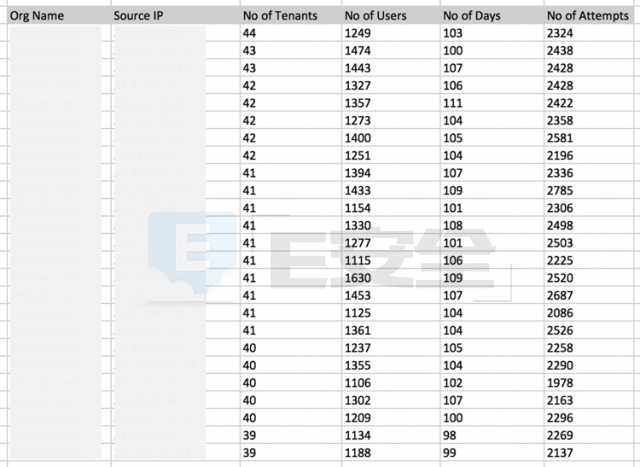Click the No of Tenants column header
The image size is (640, 467).
click(291, 16)
